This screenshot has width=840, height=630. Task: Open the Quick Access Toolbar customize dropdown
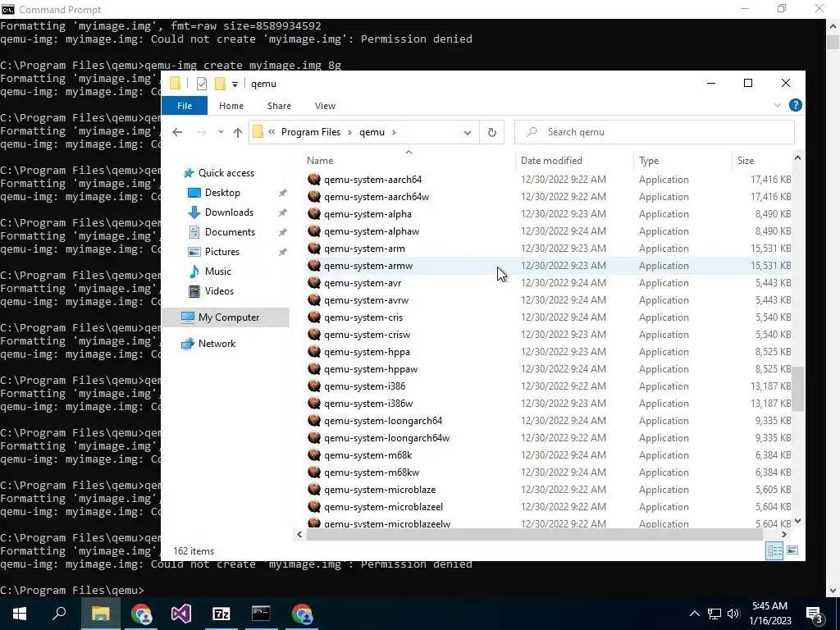tap(235, 84)
